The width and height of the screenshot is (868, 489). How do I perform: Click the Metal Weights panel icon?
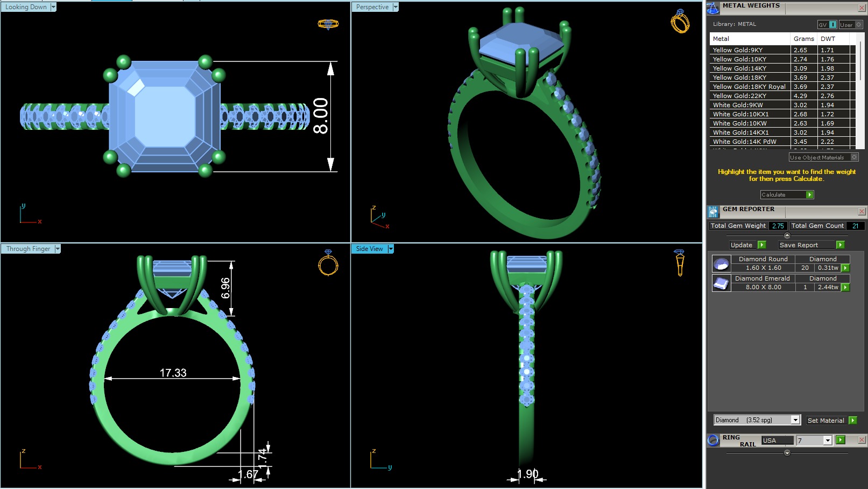tap(712, 8)
